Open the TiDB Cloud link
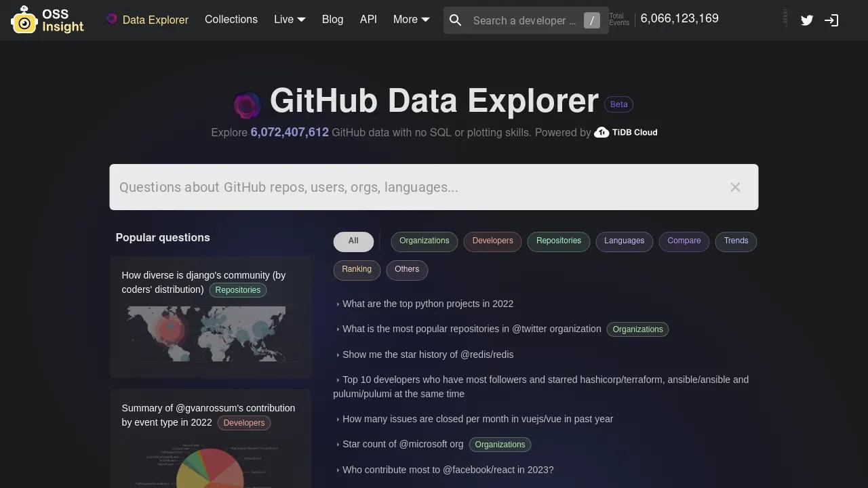The width and height of the screenshot is (868, 488). pos(625,132)
